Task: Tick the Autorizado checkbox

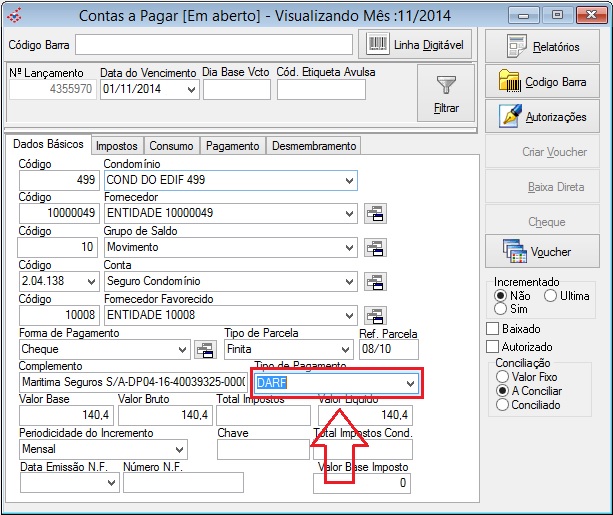Action: (x=492, y=346)
